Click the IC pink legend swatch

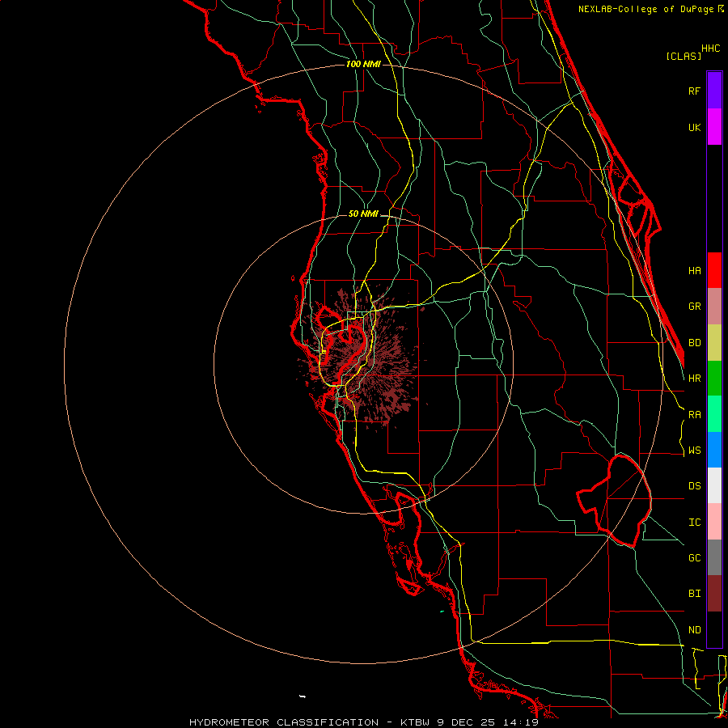click(714, 522)
